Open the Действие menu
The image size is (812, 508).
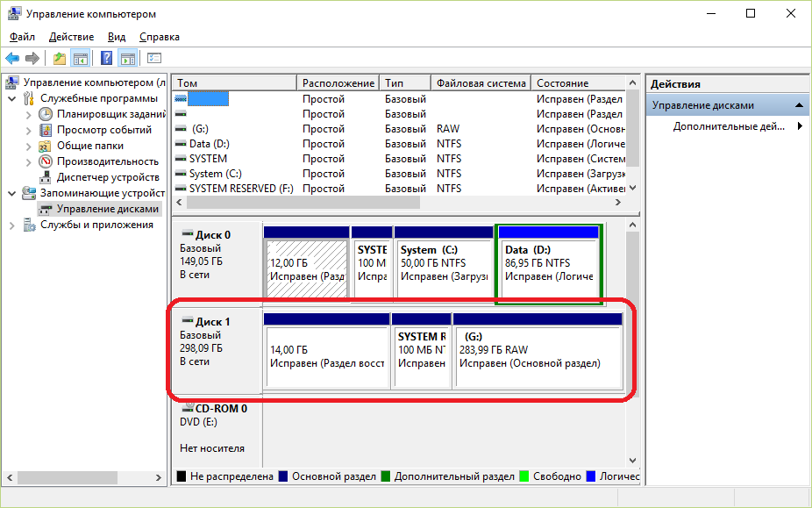click(x=71, y=37)
